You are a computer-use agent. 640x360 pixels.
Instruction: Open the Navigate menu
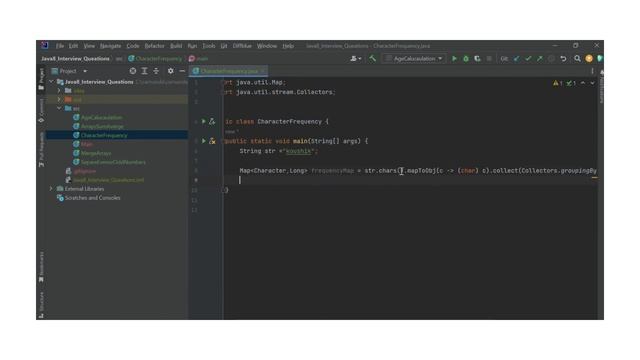click(x=111, y=46)
